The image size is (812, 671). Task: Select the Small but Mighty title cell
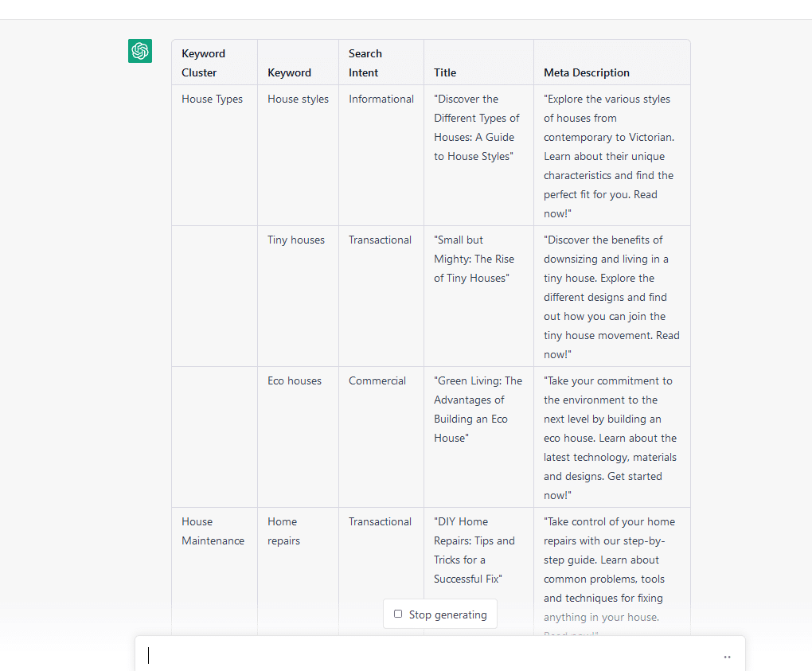tap(474, 259)
